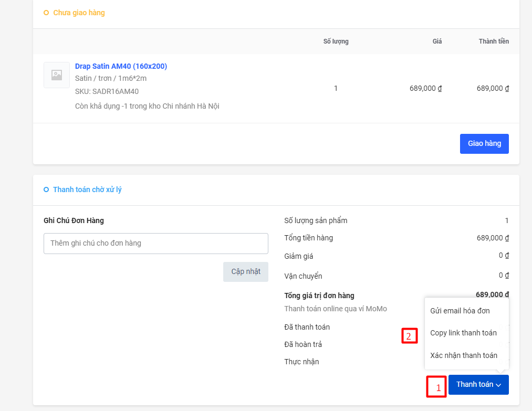Click the SKU: SADR16AM40 text
Image resolution: width=532 pixels, height=411 pixels.
(x=107, y=91)
